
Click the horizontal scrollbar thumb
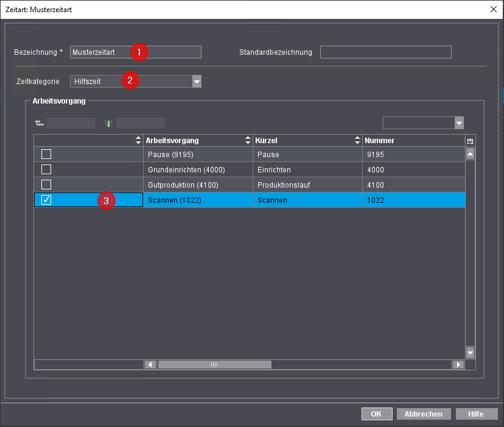[214, 365]
